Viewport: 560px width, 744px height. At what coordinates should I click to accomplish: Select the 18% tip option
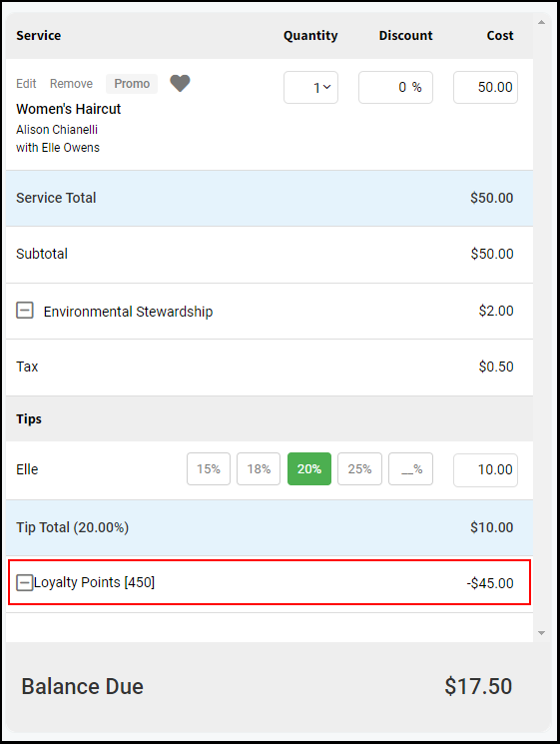(259, 469)
